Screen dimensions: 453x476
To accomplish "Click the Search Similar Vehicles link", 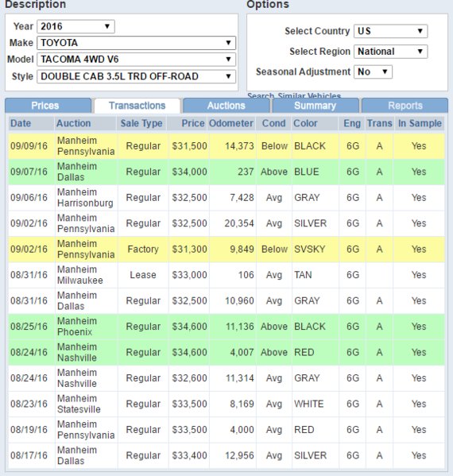I will [x=294, y=95].
